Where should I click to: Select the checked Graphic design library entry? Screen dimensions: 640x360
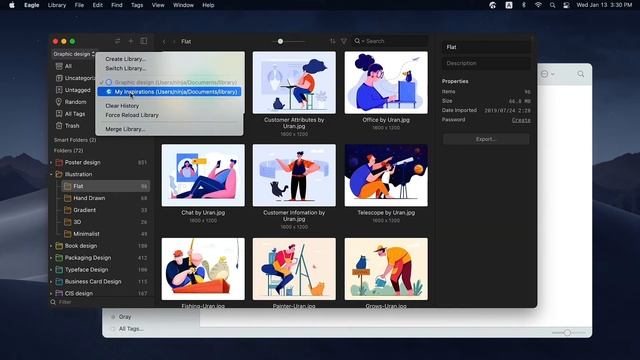pyautogui.click(x=169, y=82)
